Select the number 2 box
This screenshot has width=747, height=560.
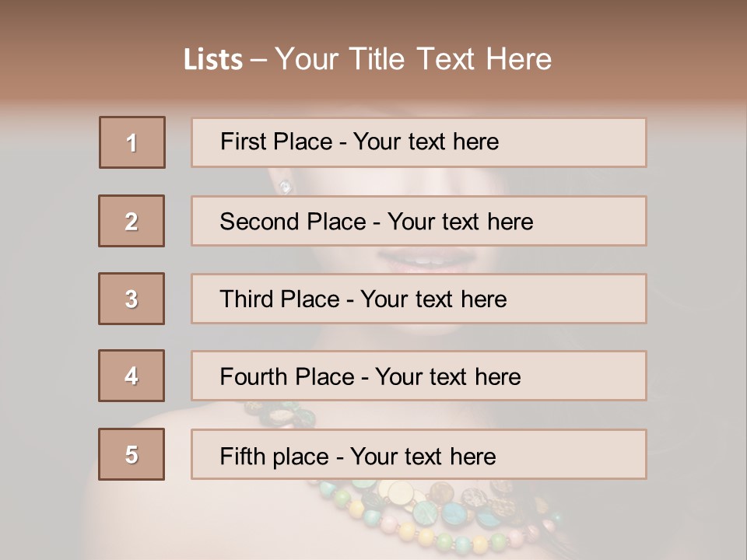pos(132,221)
